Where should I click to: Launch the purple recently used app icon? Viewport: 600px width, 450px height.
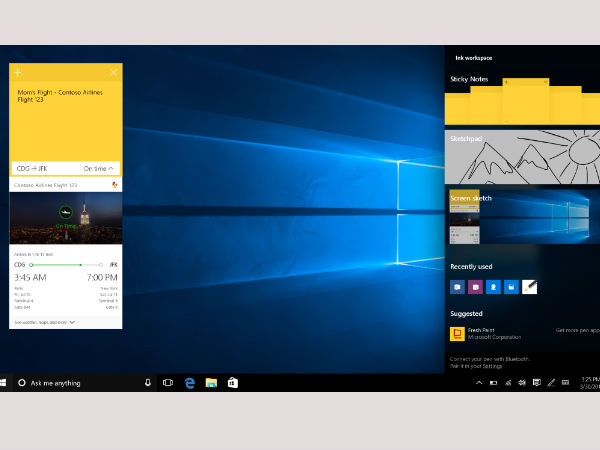(x=474, y=287)
